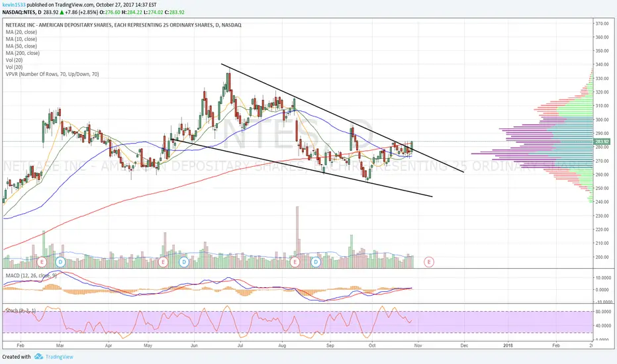
Task: Click the Dec label on time axis
Action: (x=464, y=345)
